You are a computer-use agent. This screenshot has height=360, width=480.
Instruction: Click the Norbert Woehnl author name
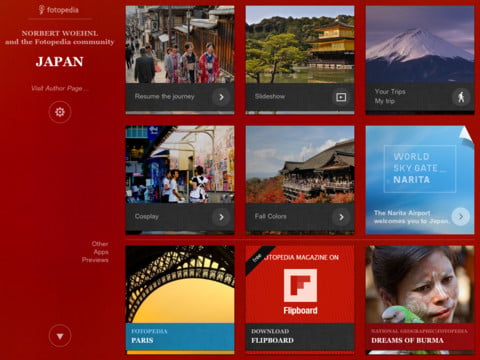[60, 33]
